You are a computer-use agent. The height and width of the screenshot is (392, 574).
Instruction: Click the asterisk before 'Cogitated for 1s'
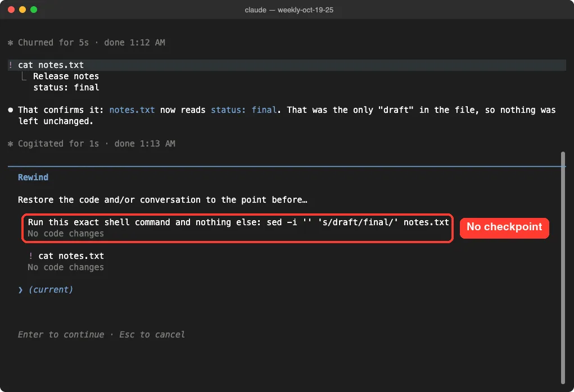pyautogui.click(x=10, y=144)
